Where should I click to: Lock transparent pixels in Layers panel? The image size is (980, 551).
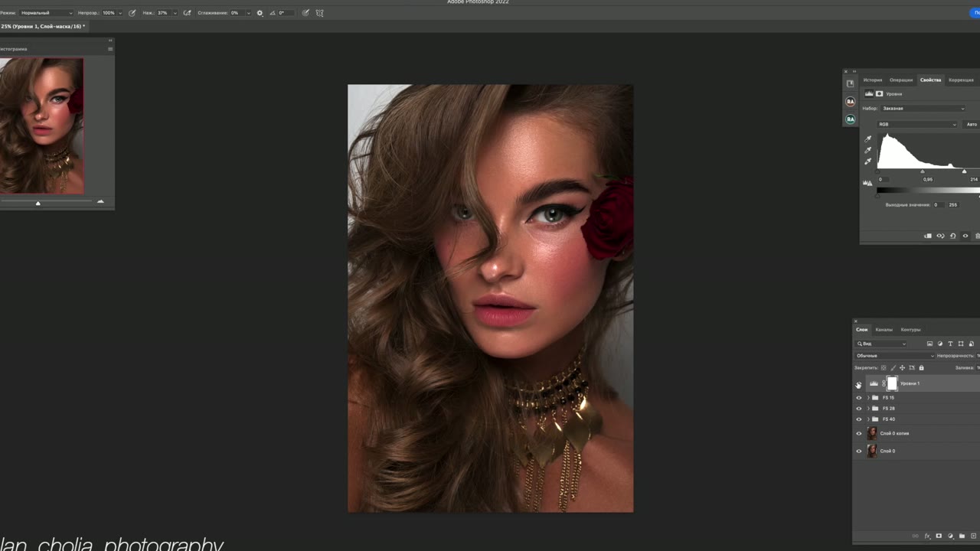pos(884,368)
